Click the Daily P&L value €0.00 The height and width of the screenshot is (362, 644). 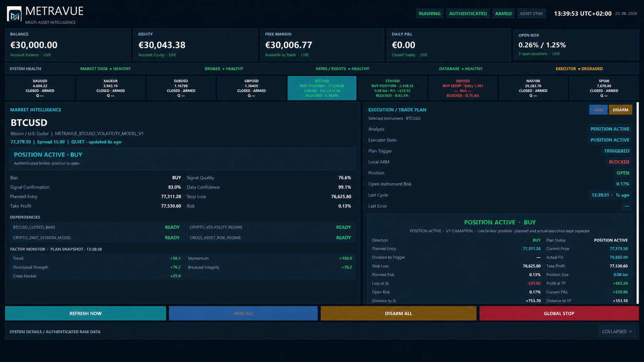pos(403,45)
